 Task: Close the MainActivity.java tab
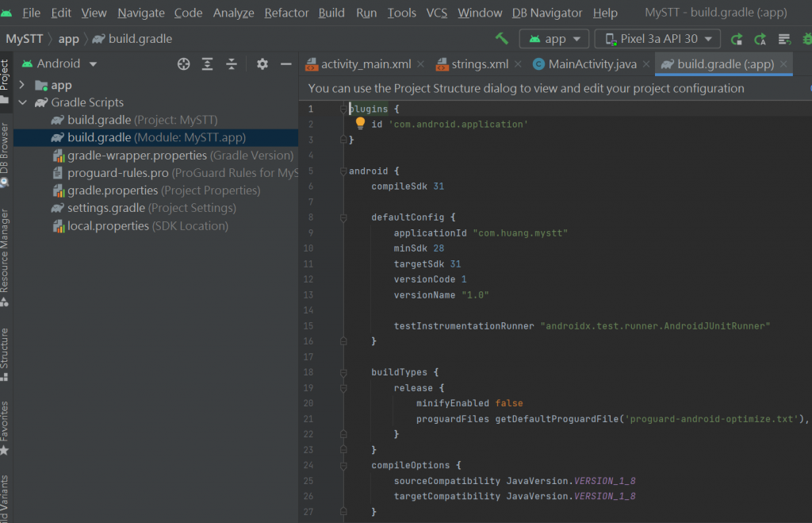tap(645, 64)
